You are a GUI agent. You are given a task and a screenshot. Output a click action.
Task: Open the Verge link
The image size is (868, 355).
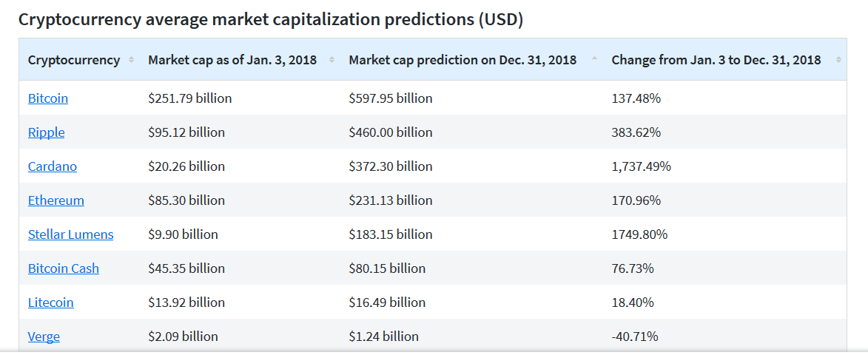[x=44, y=337]
